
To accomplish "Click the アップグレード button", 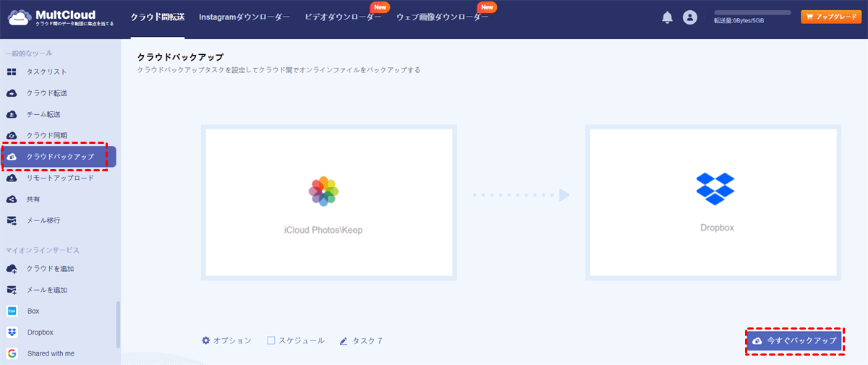I will point(831,17).
